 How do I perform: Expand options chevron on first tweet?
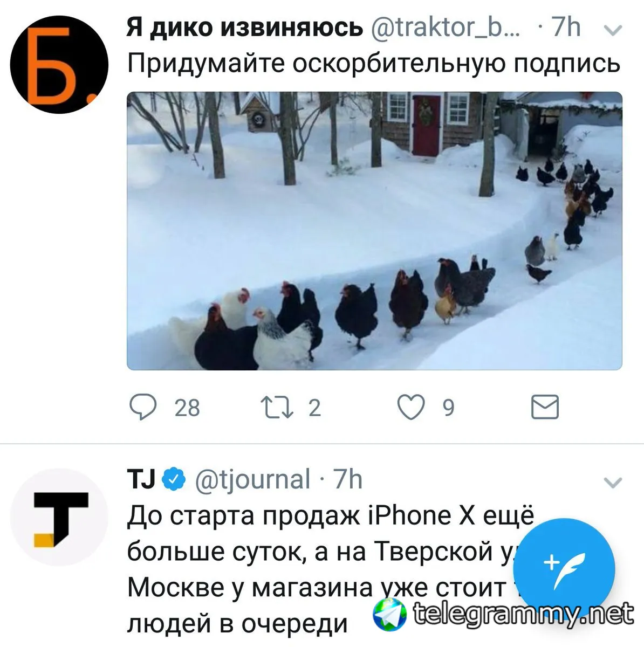click(x=613, y=31)
